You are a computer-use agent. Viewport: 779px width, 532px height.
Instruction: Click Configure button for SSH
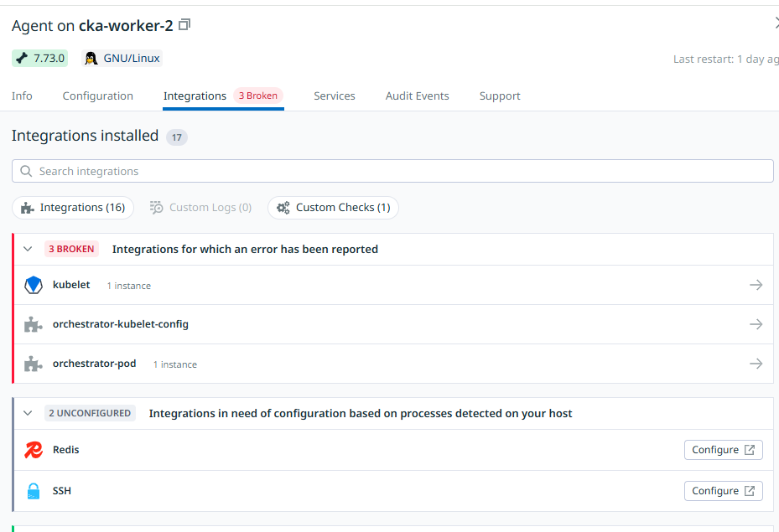(723, 491)
